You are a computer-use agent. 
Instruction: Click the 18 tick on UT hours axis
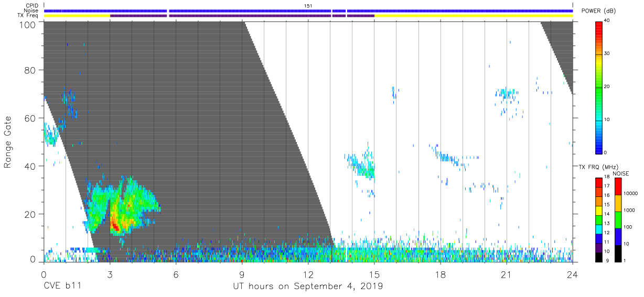(440, 274)
